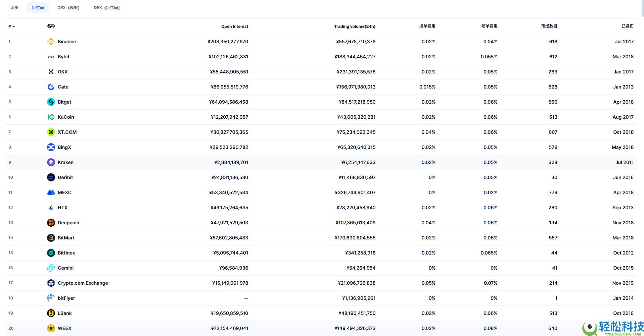
Task: Click the Gate logo icon
Action: (51, 87)
